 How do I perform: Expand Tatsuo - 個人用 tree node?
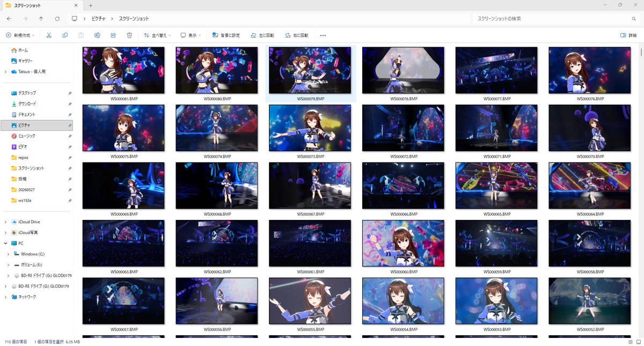(5, 71)
